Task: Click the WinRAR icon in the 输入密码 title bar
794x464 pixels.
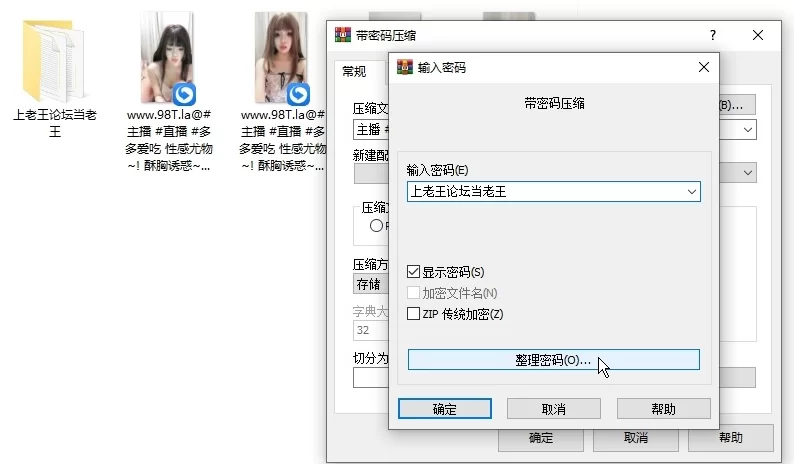Action: click(405, 67)
